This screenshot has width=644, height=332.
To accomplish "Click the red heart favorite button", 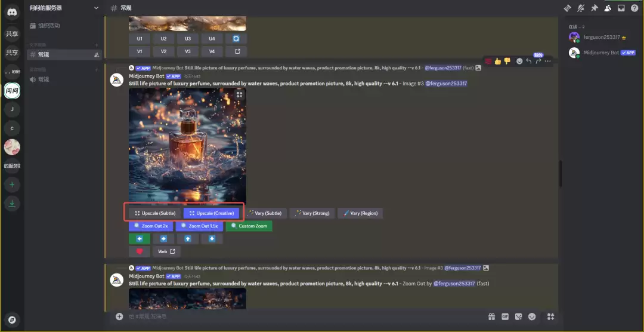I will coord(140,251).
